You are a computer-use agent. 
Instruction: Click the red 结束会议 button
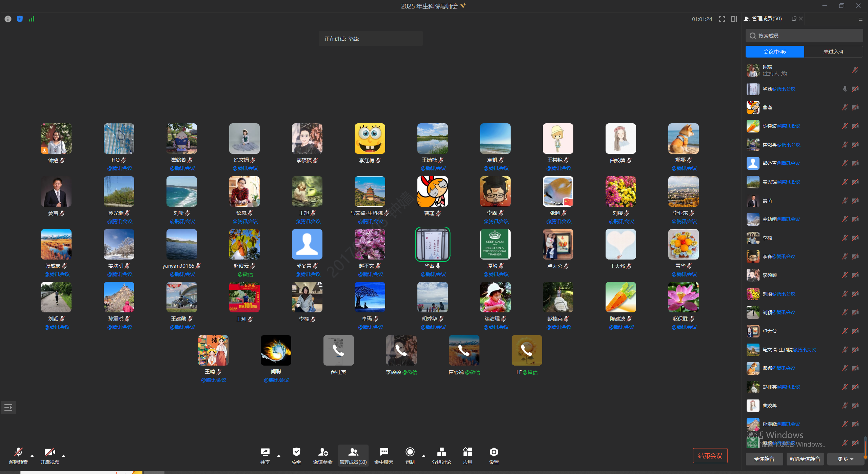710,456
